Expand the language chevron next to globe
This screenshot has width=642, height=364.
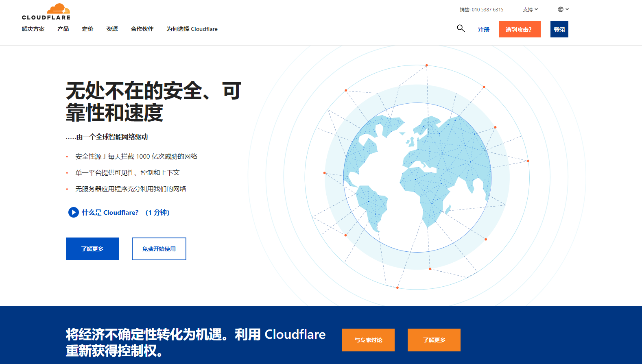point(567,9)
